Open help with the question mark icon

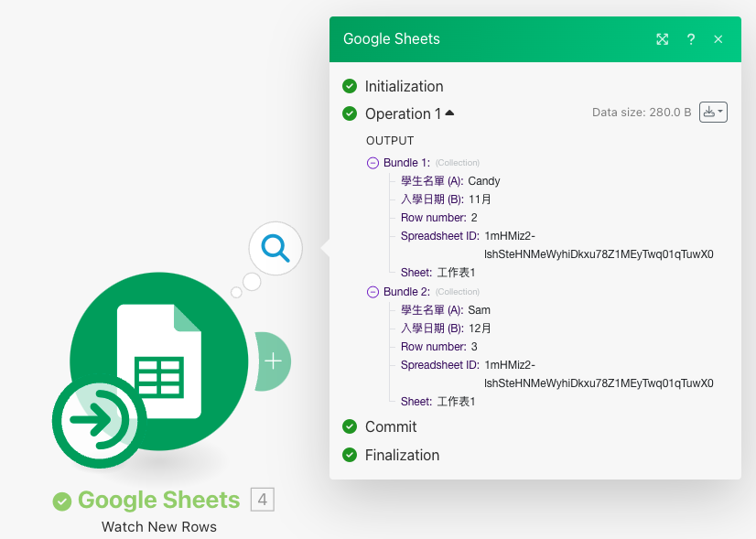(691, 39)
